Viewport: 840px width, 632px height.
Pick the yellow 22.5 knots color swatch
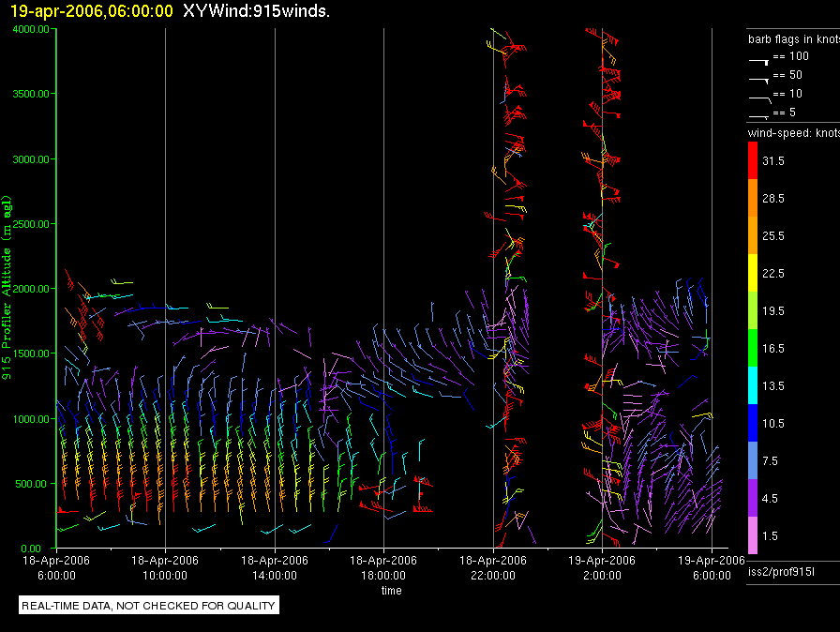[x=752, y=273]
